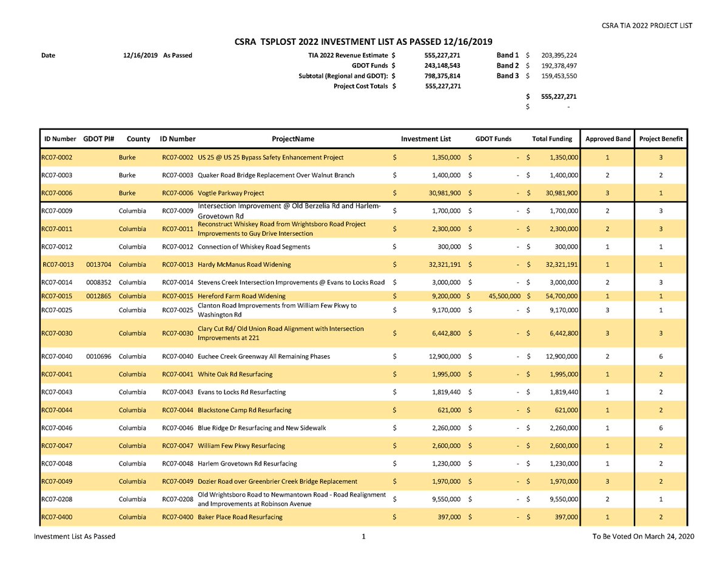Select the 621,000 Investment List amount
This screenshot has width=728, height=562.
click(450, 410)
